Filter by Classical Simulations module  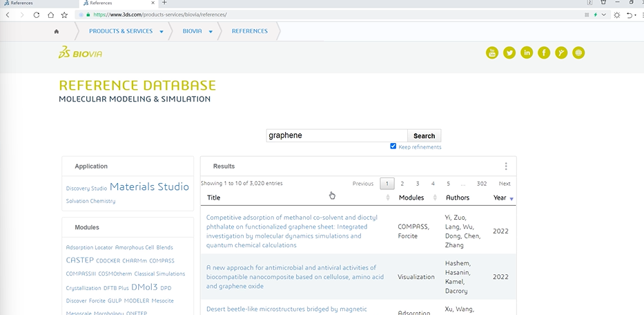pos(159,274)
